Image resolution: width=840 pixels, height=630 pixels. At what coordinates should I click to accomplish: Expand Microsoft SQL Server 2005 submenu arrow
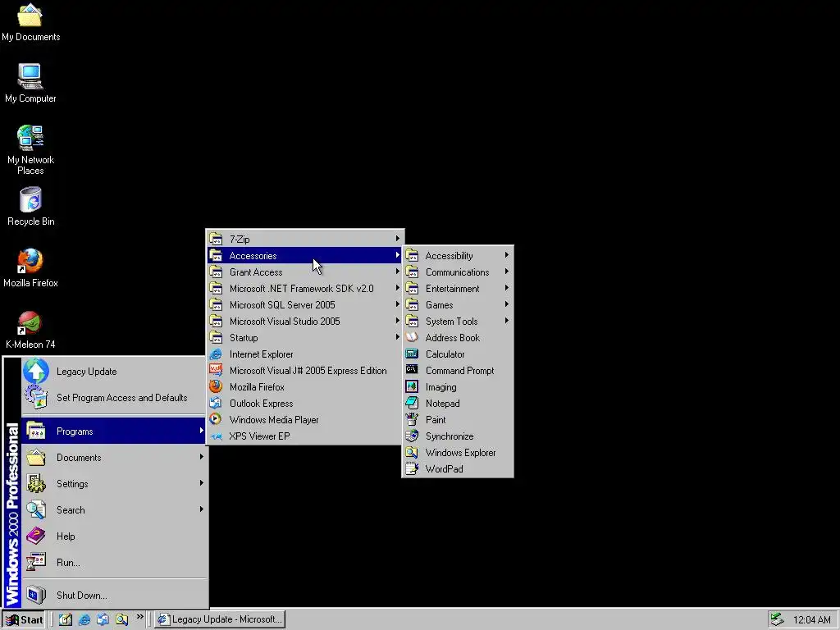pos(398,304)
